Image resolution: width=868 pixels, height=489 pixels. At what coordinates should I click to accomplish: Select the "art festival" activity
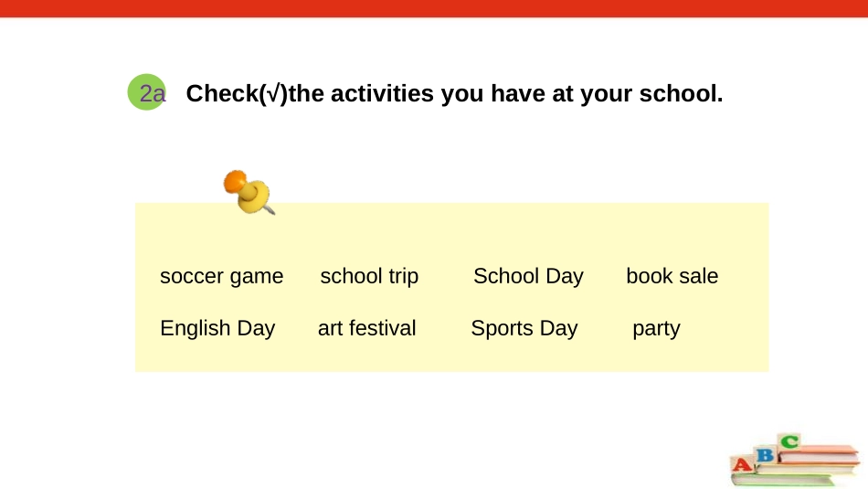point(366,328)
